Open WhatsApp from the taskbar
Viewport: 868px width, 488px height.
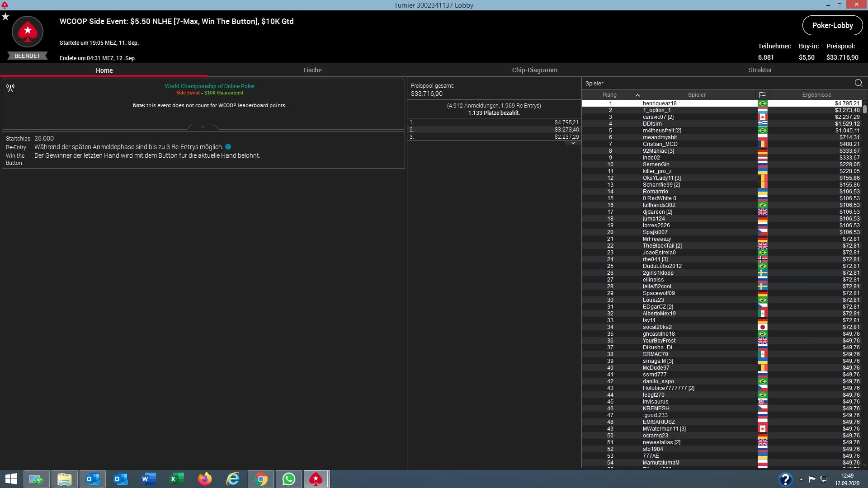click(288, 479)
